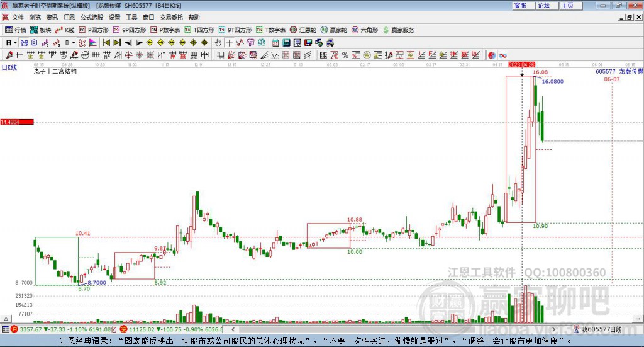644x347 pixels.
Task: Click the horizontal chart scrollbar track
Action: click(x=394, y=329)
